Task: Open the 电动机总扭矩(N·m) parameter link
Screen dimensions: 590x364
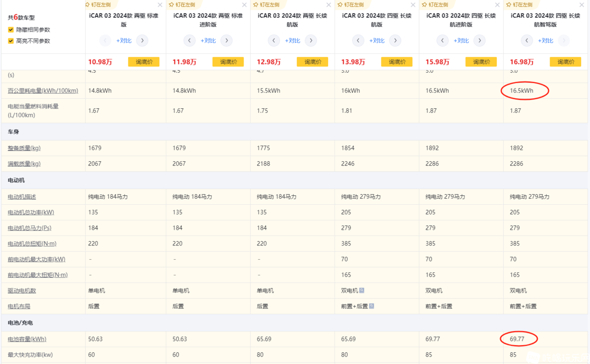Action: pos(32,243)
